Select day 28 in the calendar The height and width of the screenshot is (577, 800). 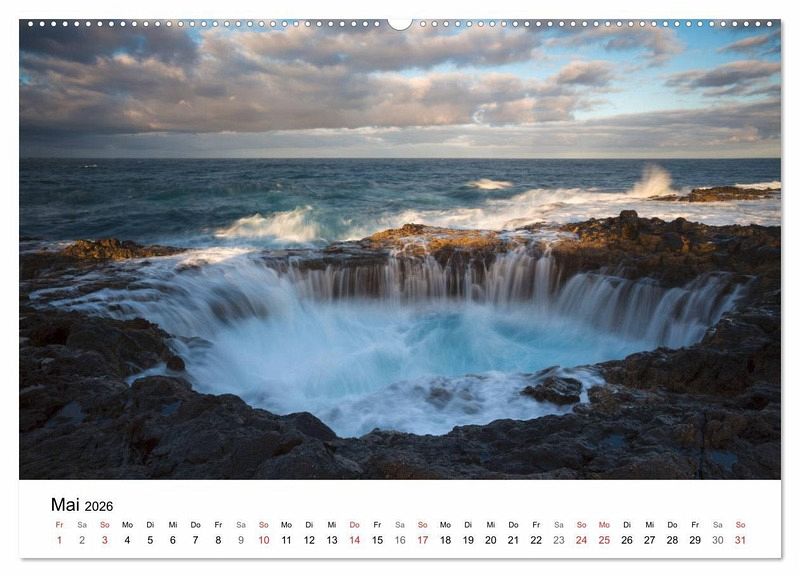(x=672, y=540)
